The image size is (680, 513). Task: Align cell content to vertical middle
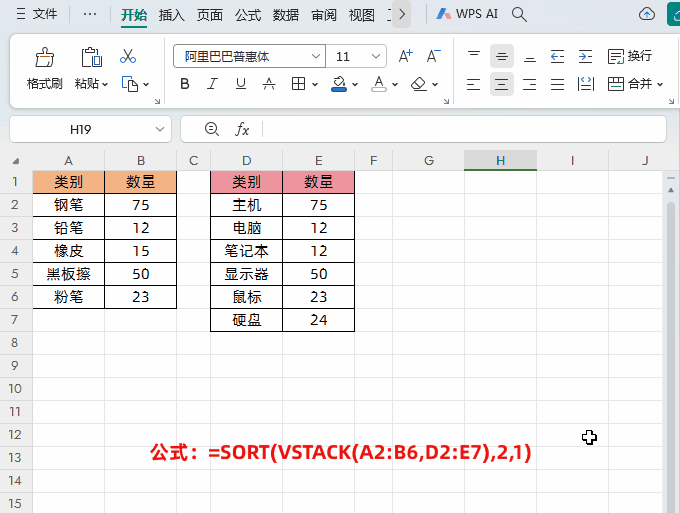tap(502, 56)
